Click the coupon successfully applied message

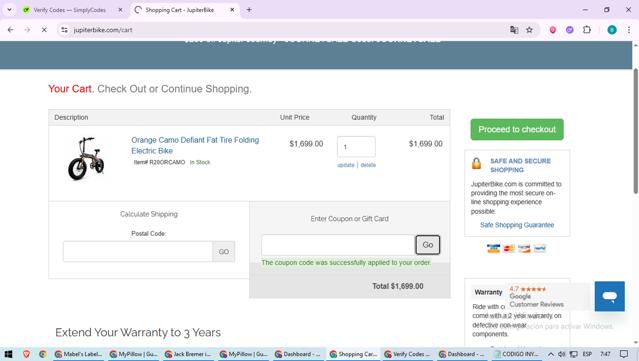[x=346, y=263]
